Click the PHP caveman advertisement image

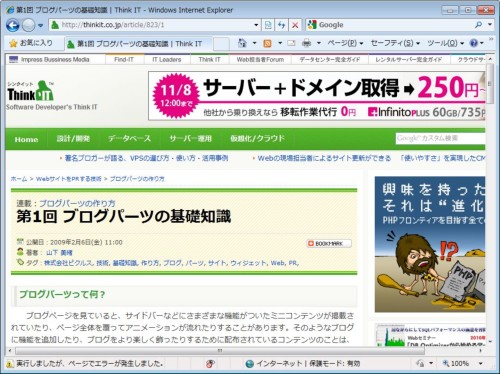click(430, 244)
